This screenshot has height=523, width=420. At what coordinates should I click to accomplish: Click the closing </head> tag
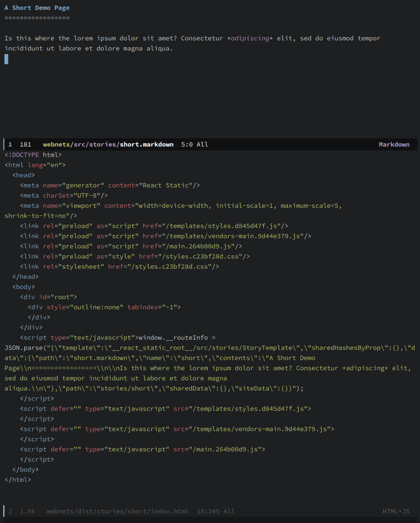25,276
